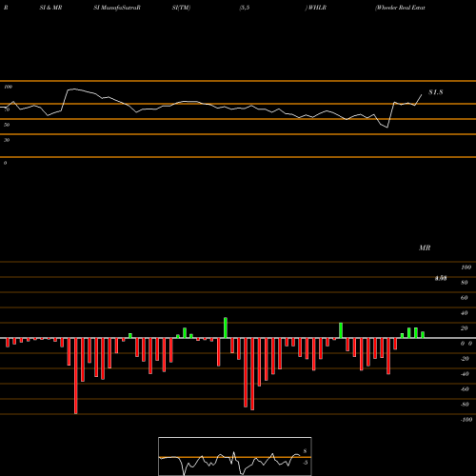The image size is (476, 476).
Task: Click the '30' level label on upper chart
Action: pos(7,140)
